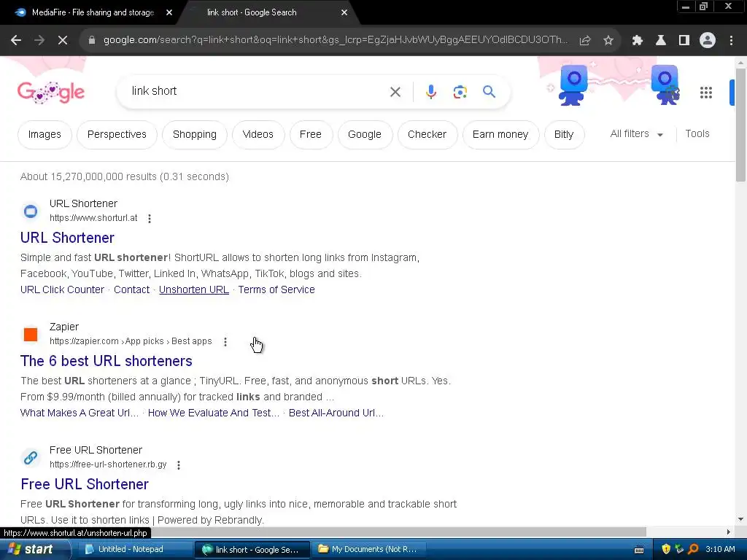The image size is (747, 560).
Task: Open the Free URL Shortener result title
Action: (85, 484)
